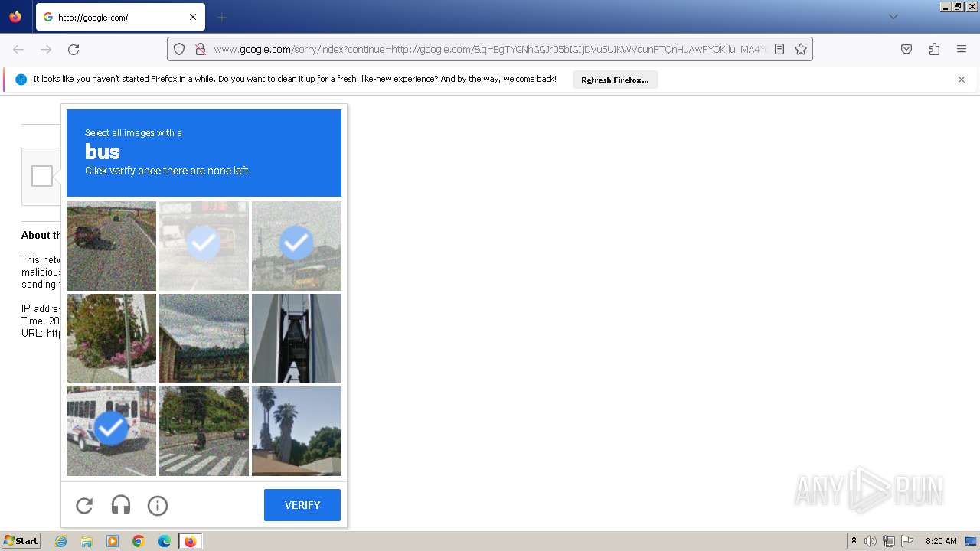The height and width of the screenshot is (551, 980).
Task: Switch to audio challenge headphones icon
Action: click(121, 505)
